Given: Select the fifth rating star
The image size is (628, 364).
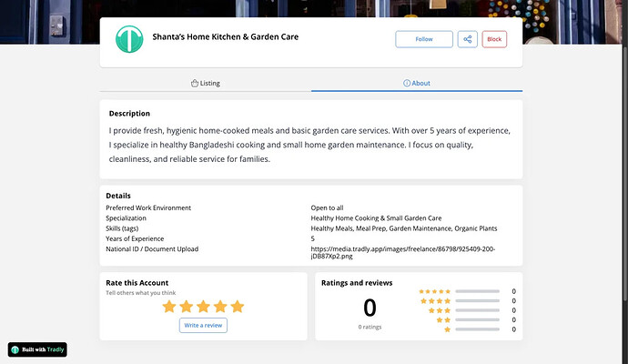Looking at the screenshot, I should [238, 307].
